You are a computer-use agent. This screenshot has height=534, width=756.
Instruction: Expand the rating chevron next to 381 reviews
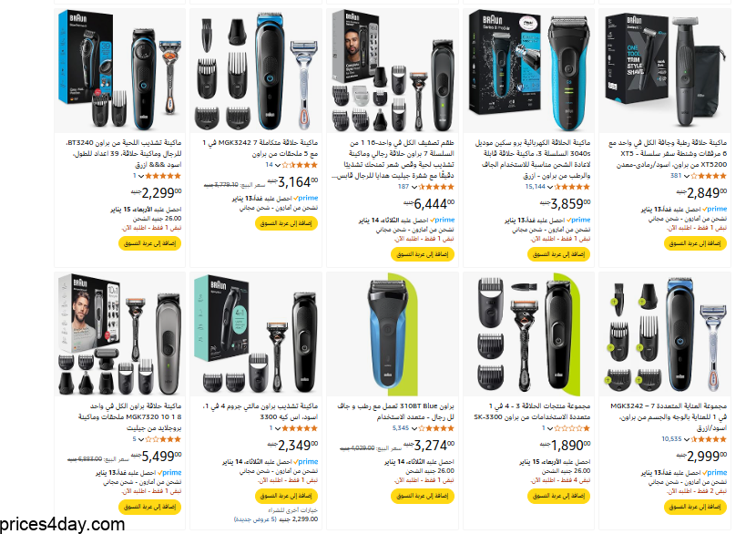686,176
